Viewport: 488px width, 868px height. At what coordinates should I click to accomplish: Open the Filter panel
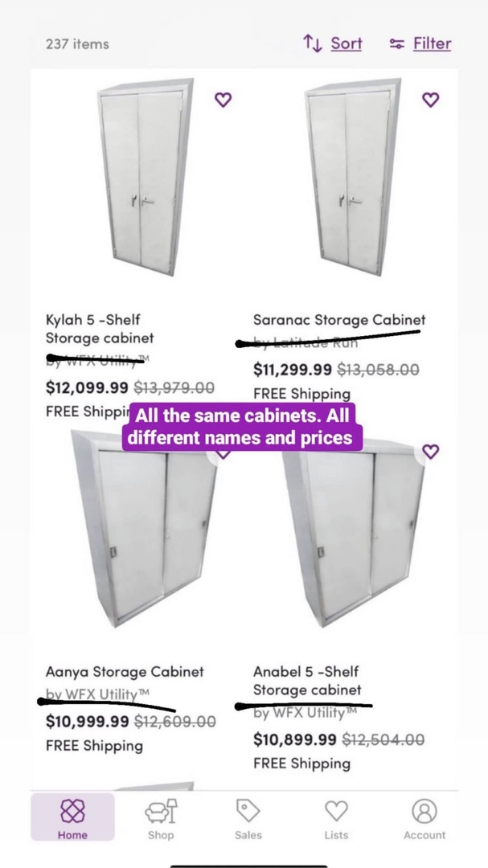coord(432,43)
